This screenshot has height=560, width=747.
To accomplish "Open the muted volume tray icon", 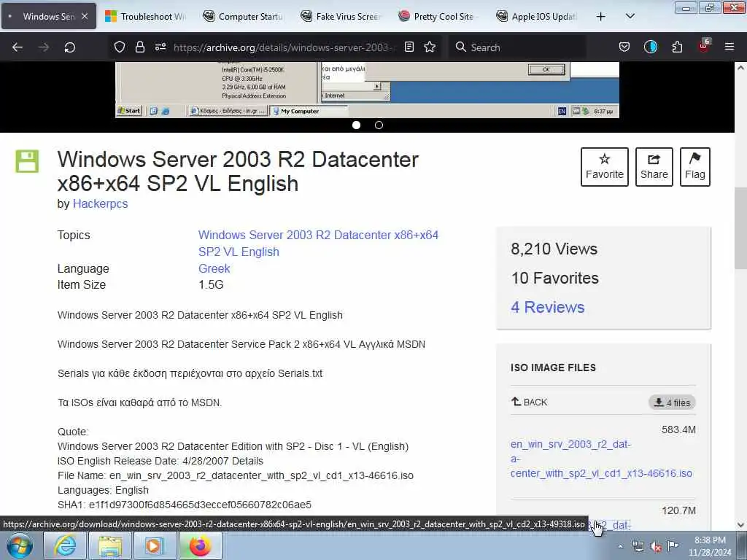I will pos(656,547).
